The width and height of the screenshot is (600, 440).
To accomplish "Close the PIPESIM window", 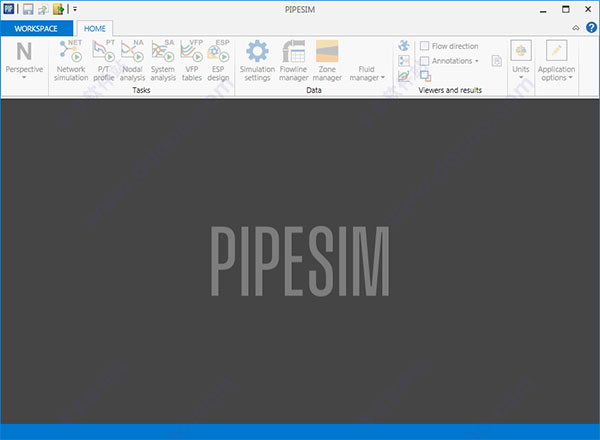I will pyautogui.click(x=588, y=9).
